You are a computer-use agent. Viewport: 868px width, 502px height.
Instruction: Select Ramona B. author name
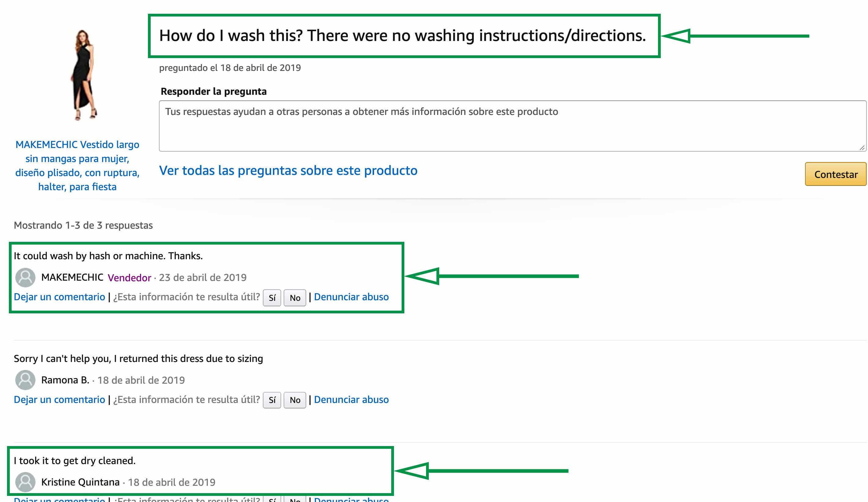65,380
